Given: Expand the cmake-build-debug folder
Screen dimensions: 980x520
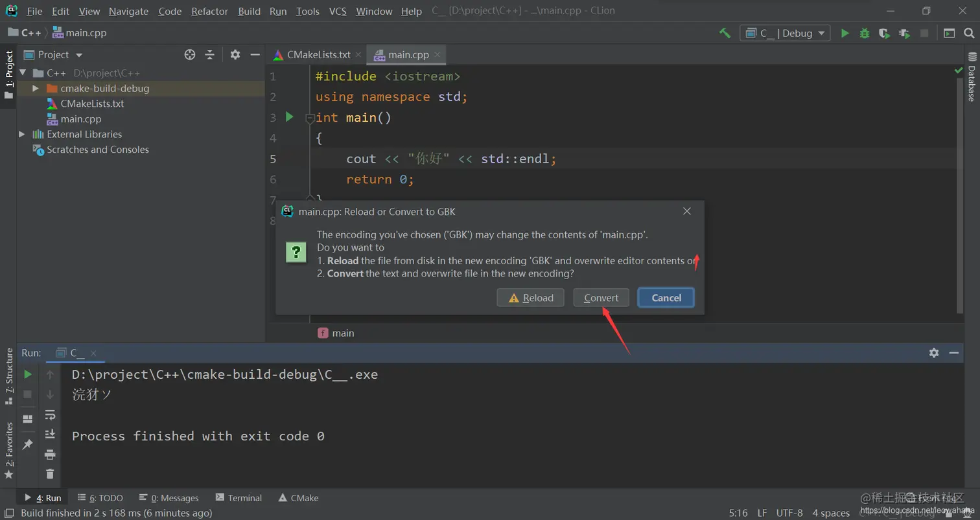Looking at the screenshot, I should coord(36,88).
